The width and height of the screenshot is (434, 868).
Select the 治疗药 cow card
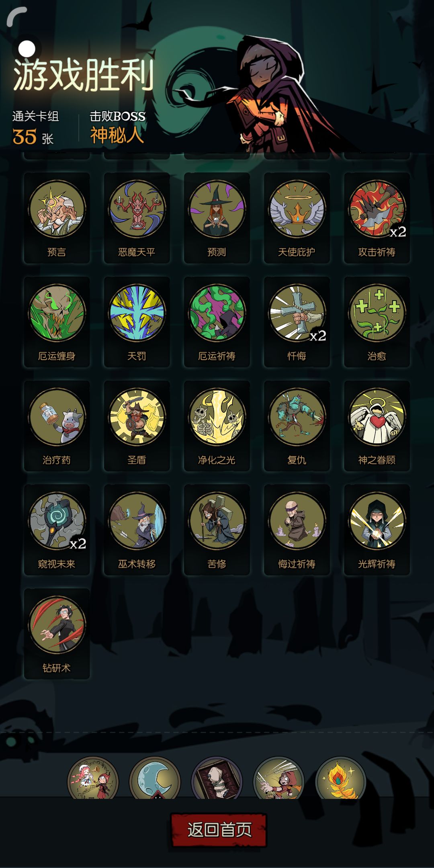[x=57, y=426]
